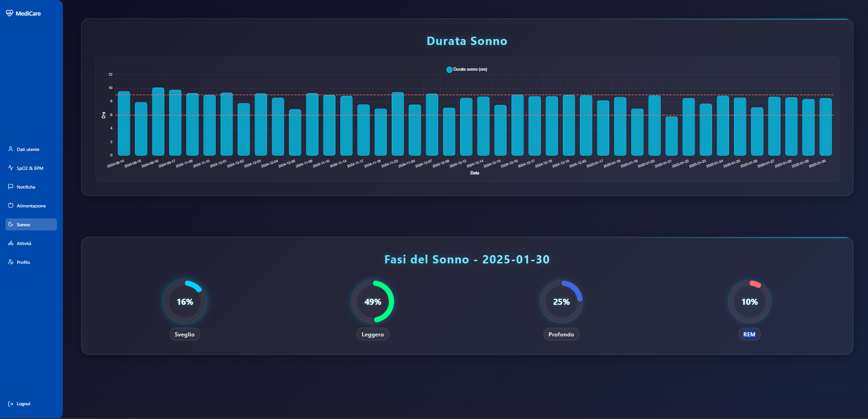Click the Sveglio 16% circular gauge
The height and width of the screenshot is (419, 868).
pos(185,302)
